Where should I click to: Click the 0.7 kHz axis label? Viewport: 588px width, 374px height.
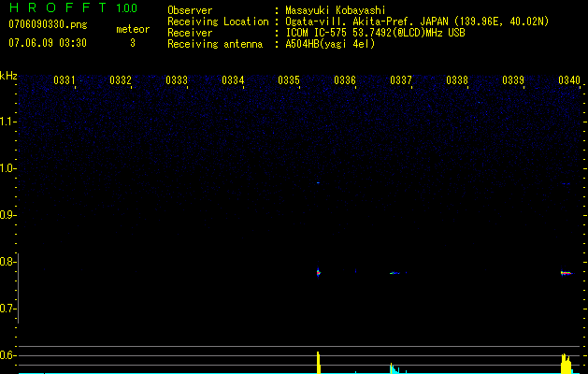pos(7,309)
